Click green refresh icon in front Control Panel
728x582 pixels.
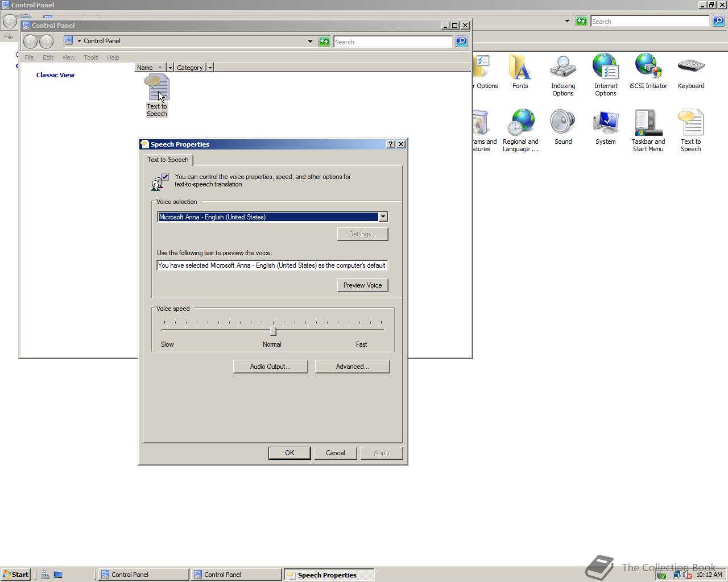324,41
